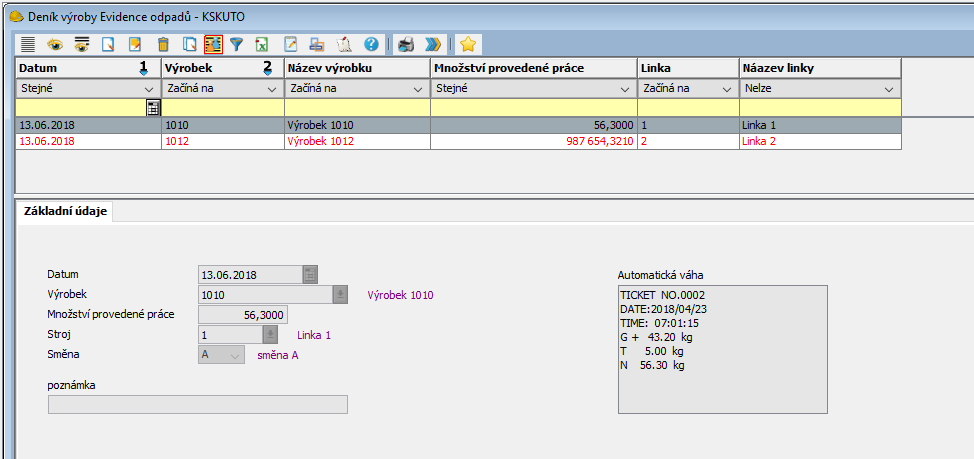Click the funnel filter icon
The image size is (974, 459).
[237, 44]
